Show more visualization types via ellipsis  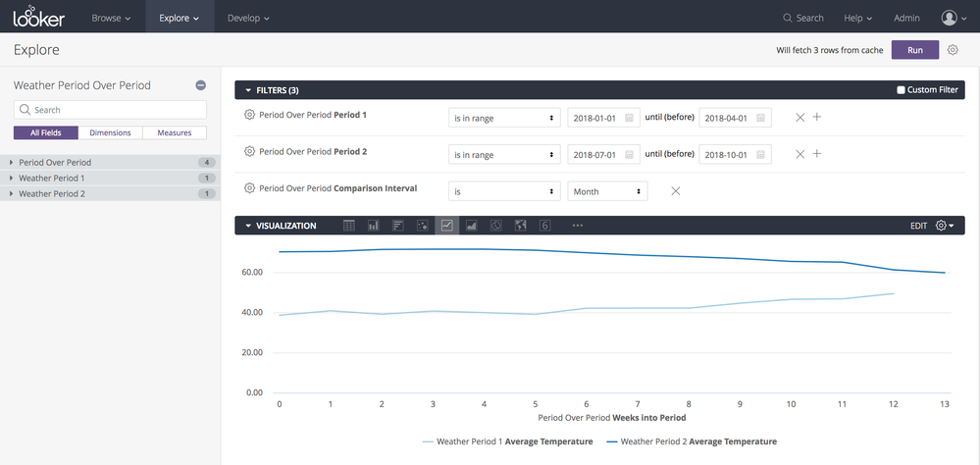pos(578,226)
